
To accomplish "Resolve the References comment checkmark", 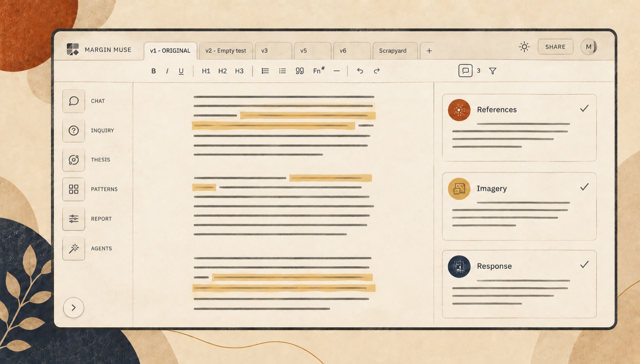I will (x=584, y=108).
